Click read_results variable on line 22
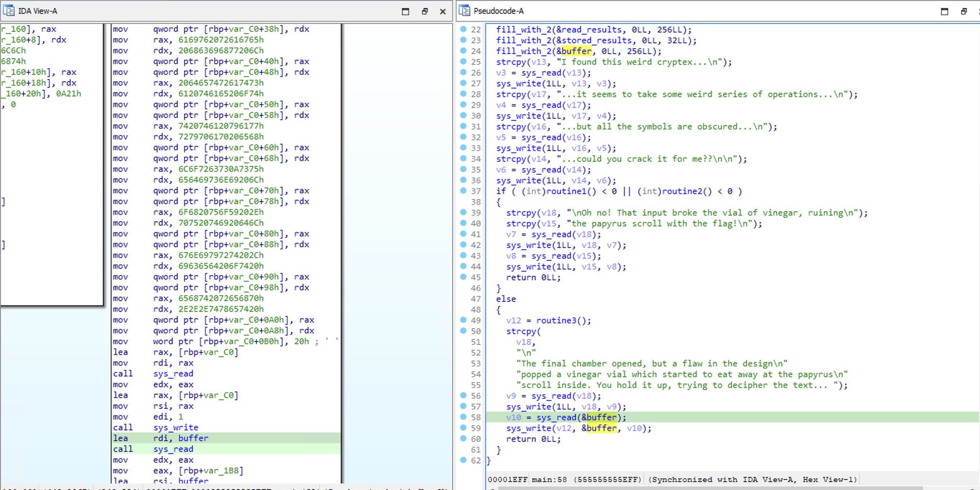The width and height of the screenshot is (980, 490). [x=592, y=30]
